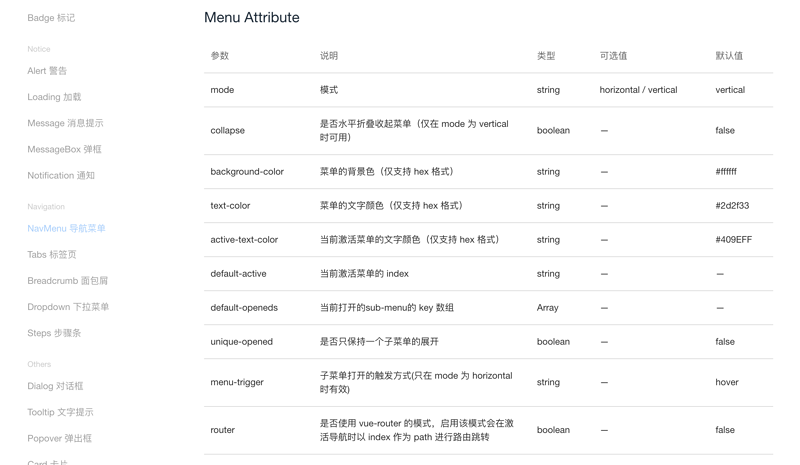Click the 模式 description cell

click(329, 90)
